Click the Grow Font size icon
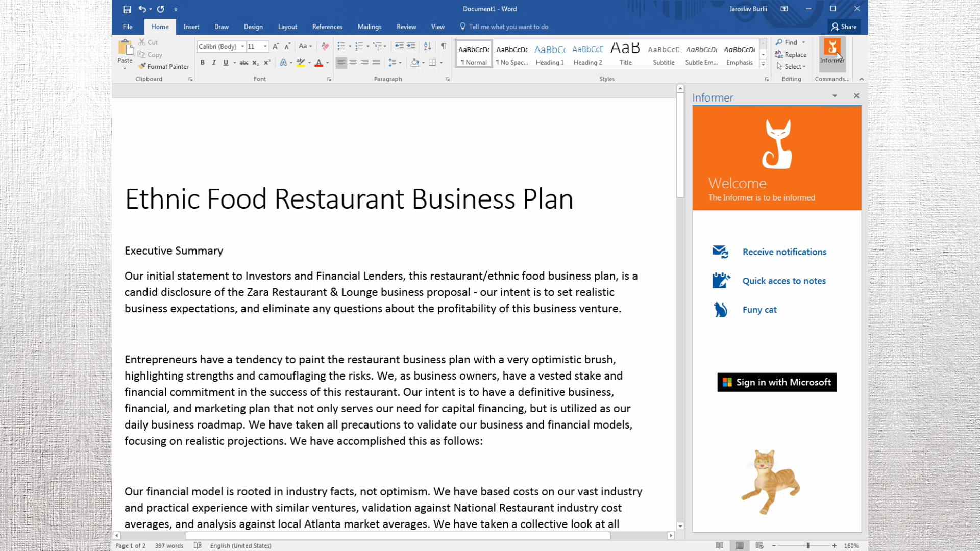The height and width of the screenshot is (551, 980). [276, 46]
